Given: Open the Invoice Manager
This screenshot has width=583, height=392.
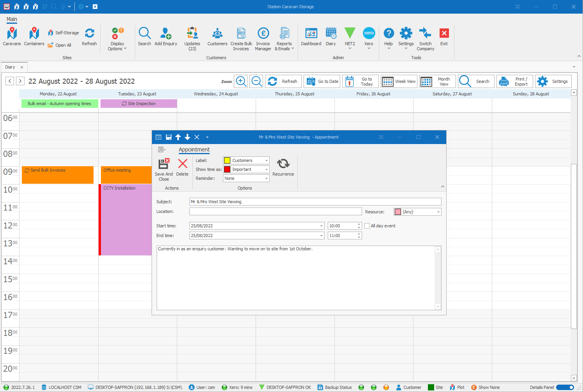Looking at the screenshot, I should 263,39.
